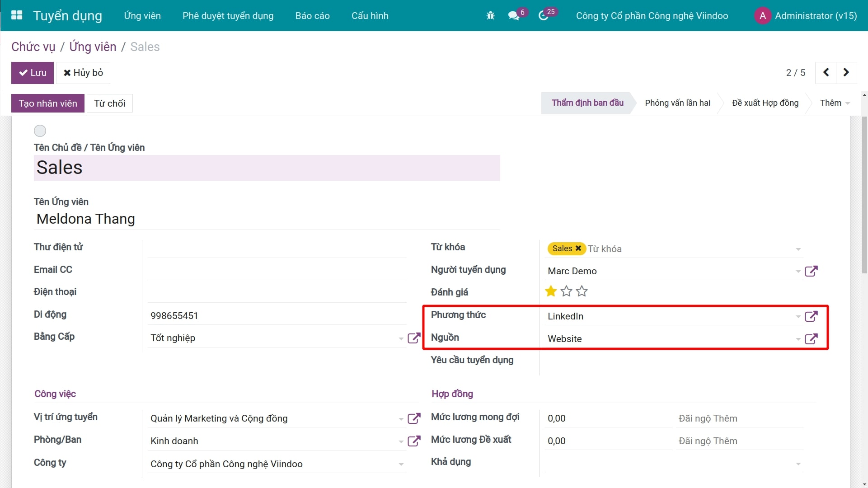The height and width of the screenshot is (488, 868).
Task: Select Phỏng vấn lần hai stage
Action: (x=677, y=103)
